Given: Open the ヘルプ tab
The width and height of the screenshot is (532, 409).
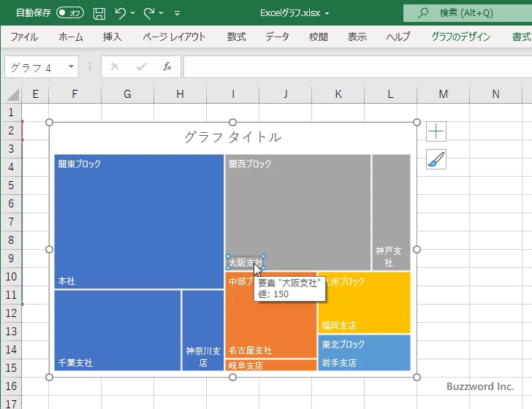Looking at the screenshot, I should [x=398, y=37].
